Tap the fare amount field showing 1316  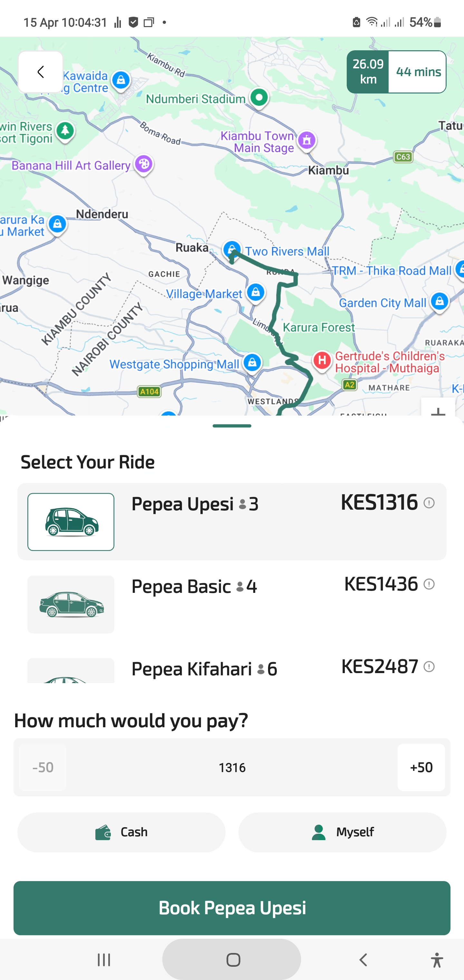tap(232, 767)
